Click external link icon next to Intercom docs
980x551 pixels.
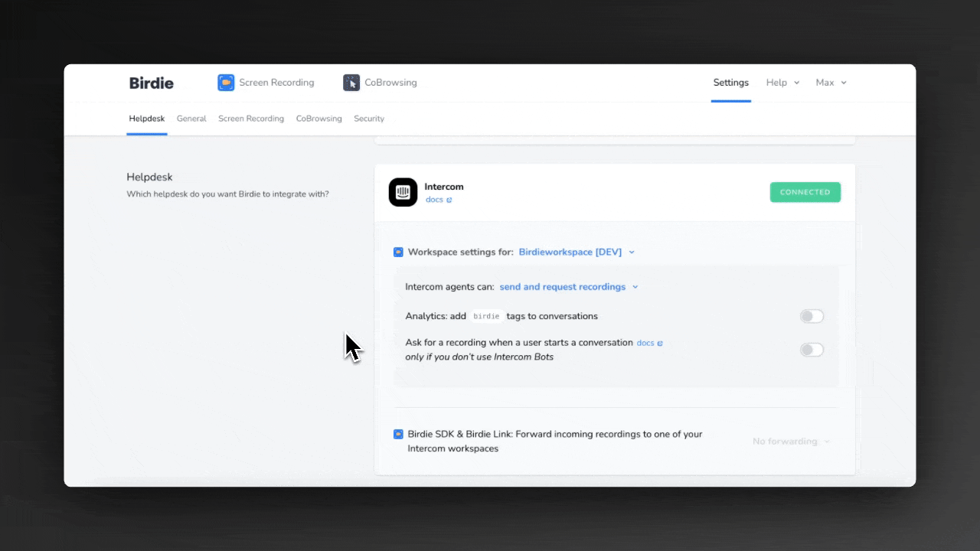tap(449, 201)
